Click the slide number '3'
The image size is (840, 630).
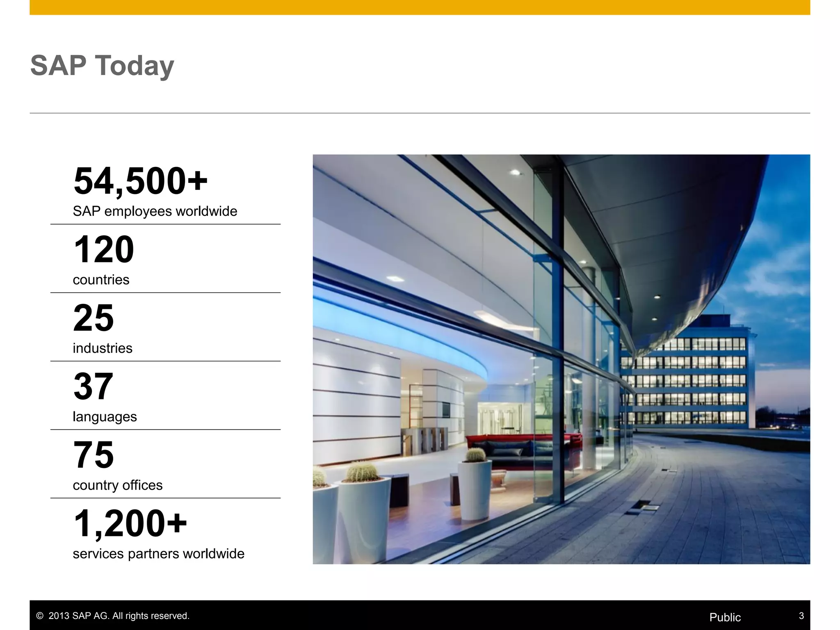click(x=801, y=616)
